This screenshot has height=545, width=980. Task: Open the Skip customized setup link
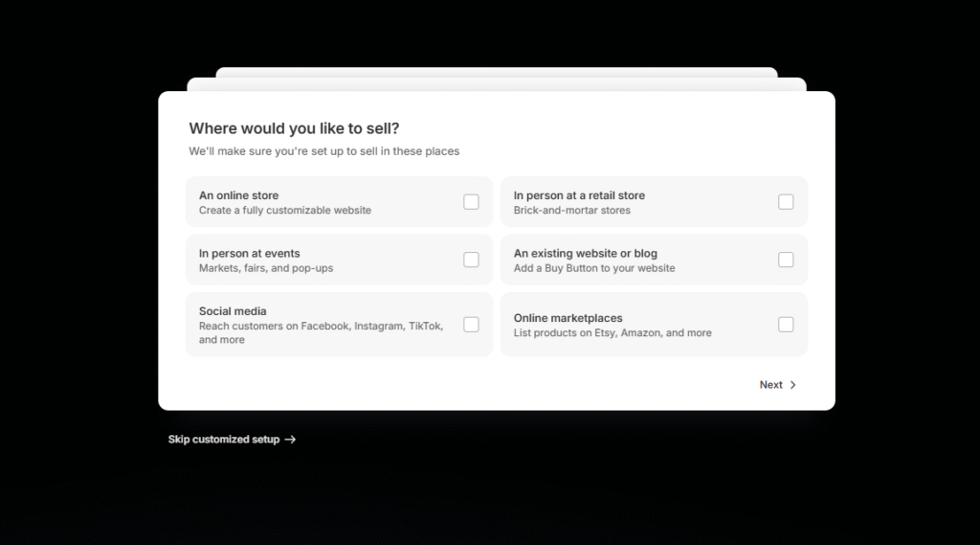224,440
